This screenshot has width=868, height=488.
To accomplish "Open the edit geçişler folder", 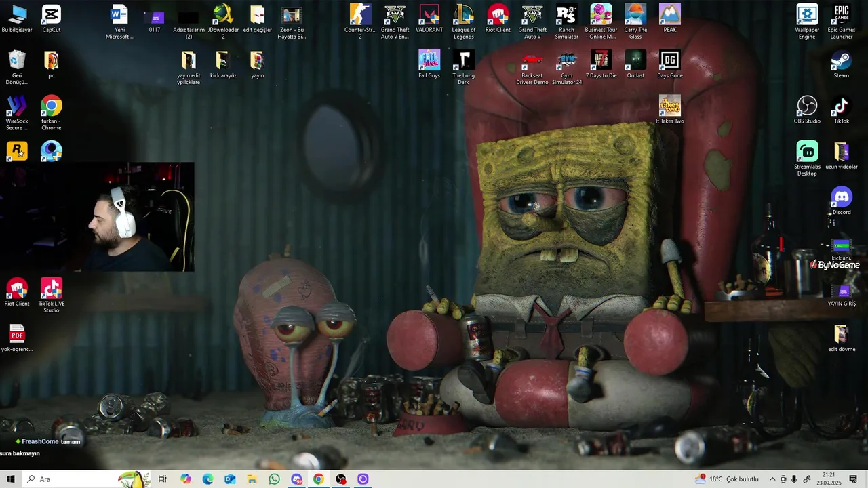I will tap(257, 19).
